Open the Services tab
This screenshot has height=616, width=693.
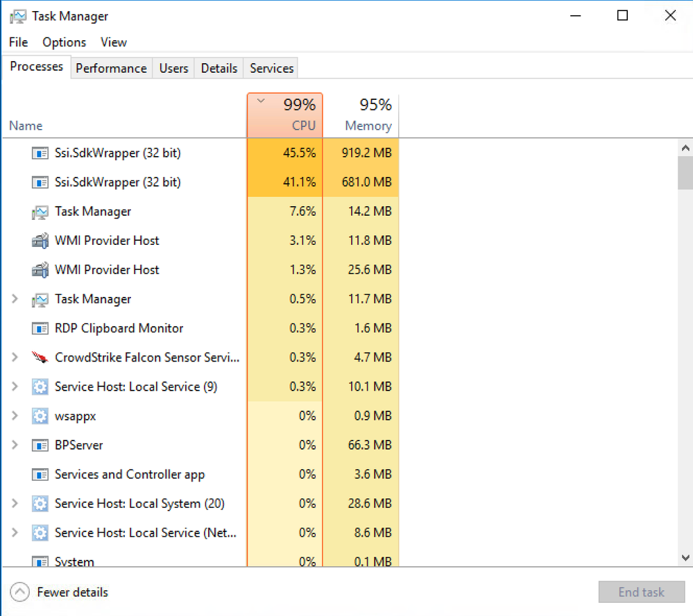(271, 68)
